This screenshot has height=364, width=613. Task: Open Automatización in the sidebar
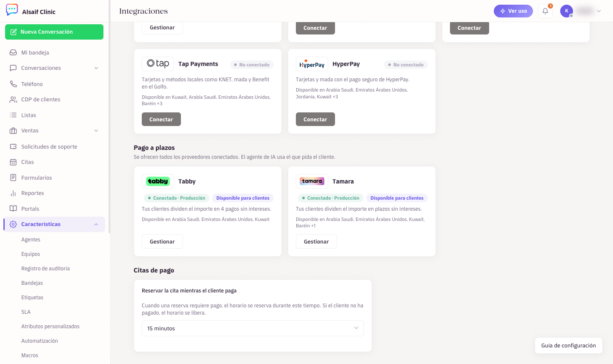pyautogui.click(x=40, y=341)
